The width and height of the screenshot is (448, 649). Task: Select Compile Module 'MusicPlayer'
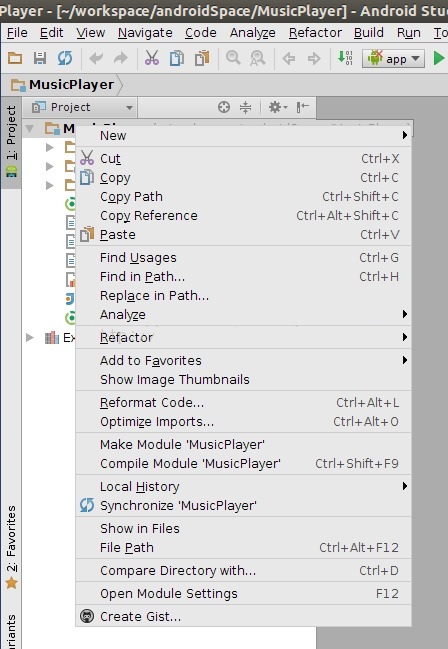click(x=243, y=464)
